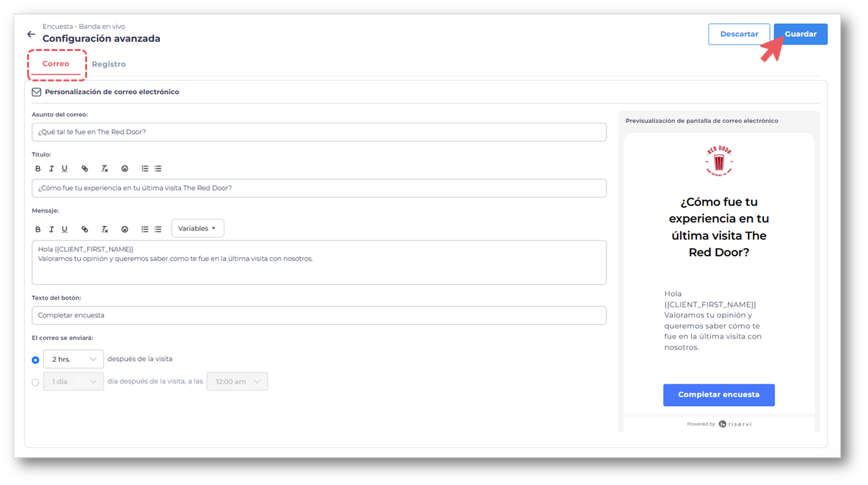Toggle underline in the Mensaje toolbar
Image resolution: width=868 pixels, height=485 pixels.
click(x=65, y=229)
